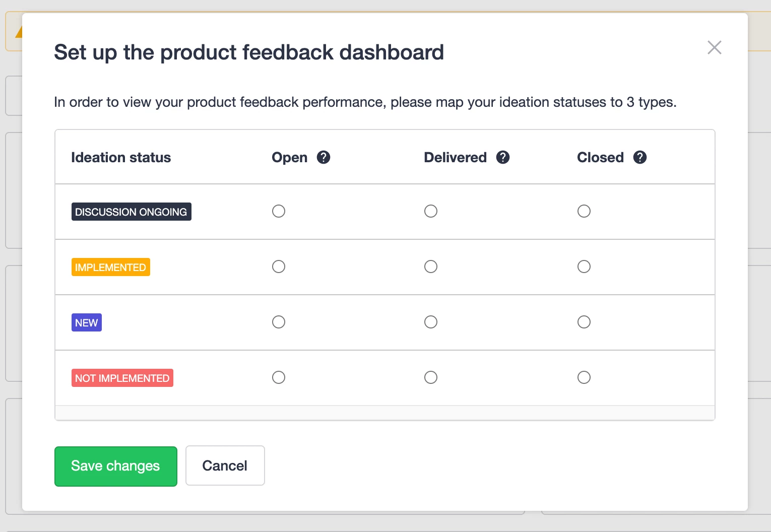This screenshot has width=771, height=532.
Task: Select Delivered for NEW status
Action: point(431,322)
